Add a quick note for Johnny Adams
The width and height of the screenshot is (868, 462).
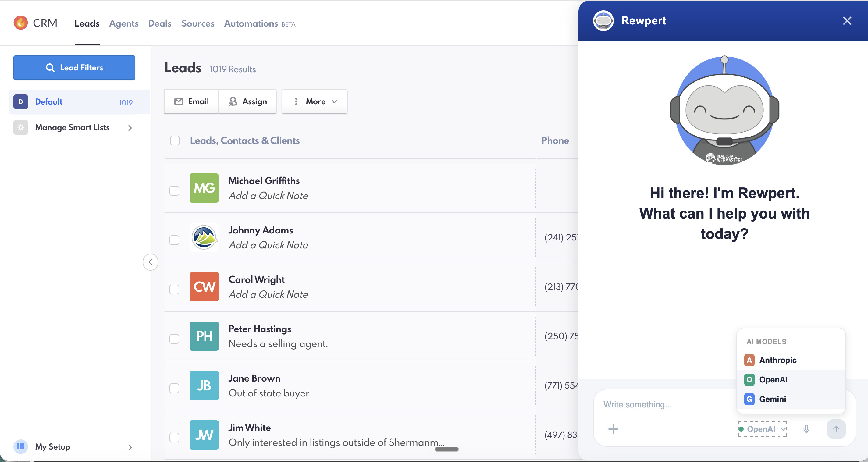tap(268, 245)
